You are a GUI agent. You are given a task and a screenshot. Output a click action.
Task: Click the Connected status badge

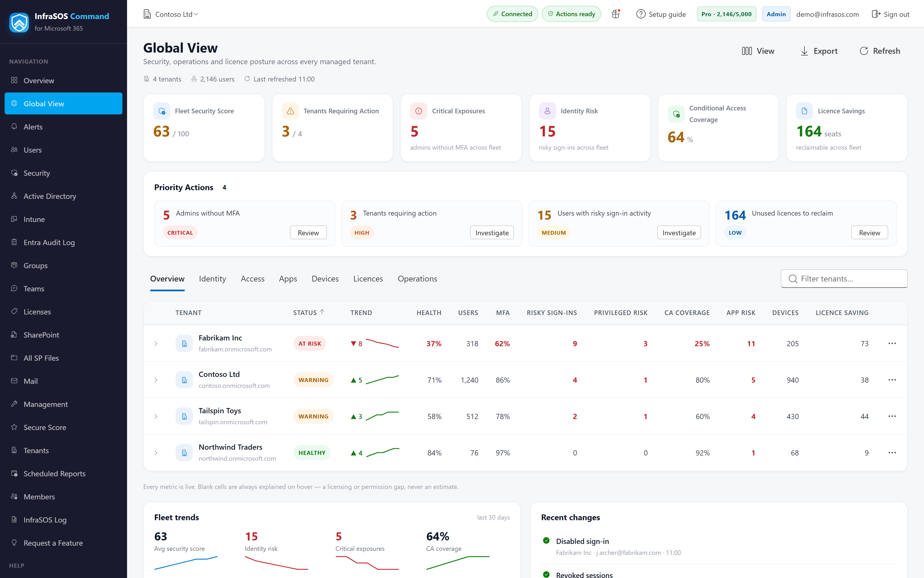click(513, 14)
